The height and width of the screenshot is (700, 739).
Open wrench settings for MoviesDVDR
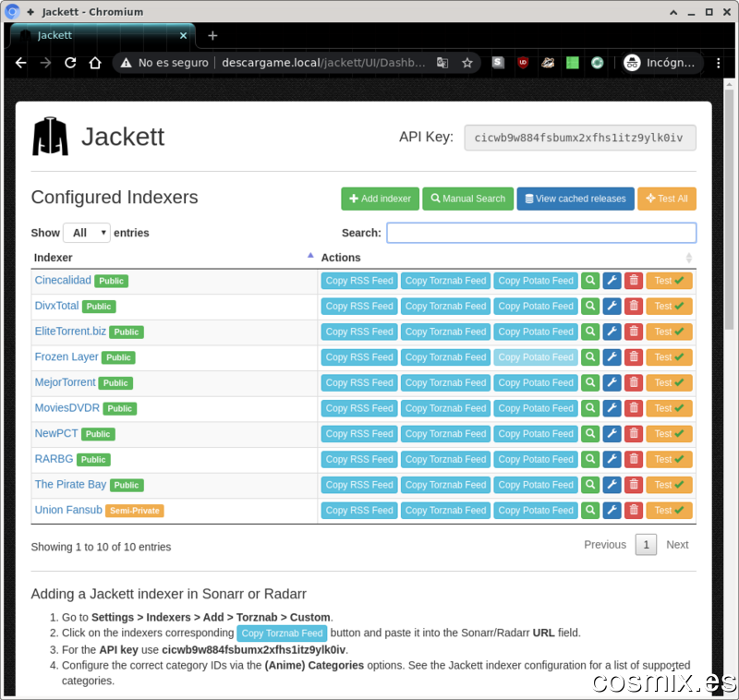(x=612, y=408)
